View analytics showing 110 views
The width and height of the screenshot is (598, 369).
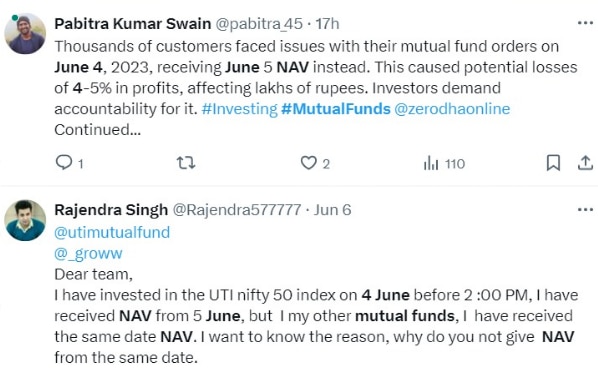(x=444, y=164)
